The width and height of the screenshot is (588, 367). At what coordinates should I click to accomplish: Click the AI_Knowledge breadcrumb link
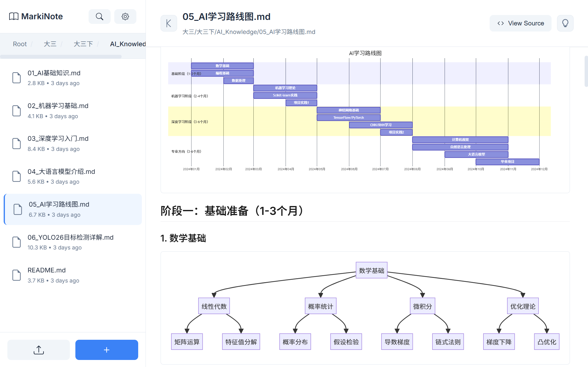pos(127,44)
